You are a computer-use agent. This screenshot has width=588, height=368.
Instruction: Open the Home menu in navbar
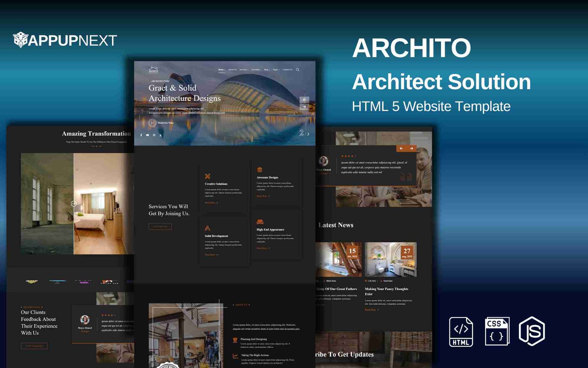(x=222, y=70)
